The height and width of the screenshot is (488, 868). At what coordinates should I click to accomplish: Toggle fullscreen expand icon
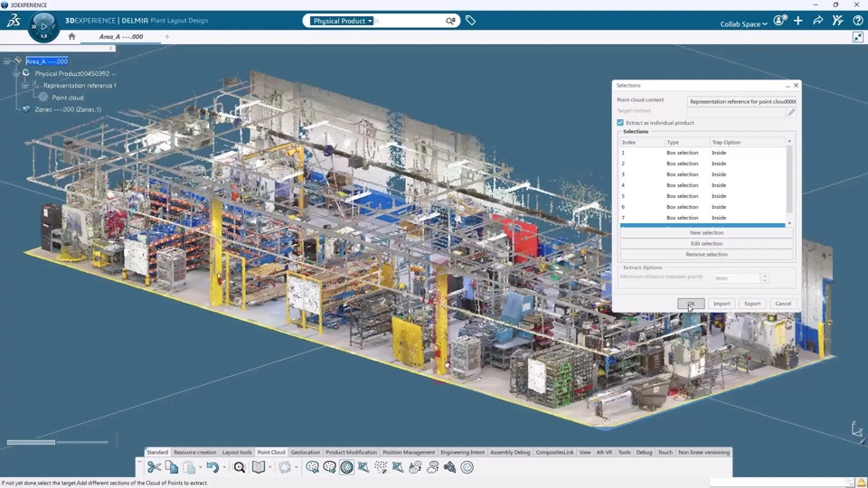(x=857, y=37)
